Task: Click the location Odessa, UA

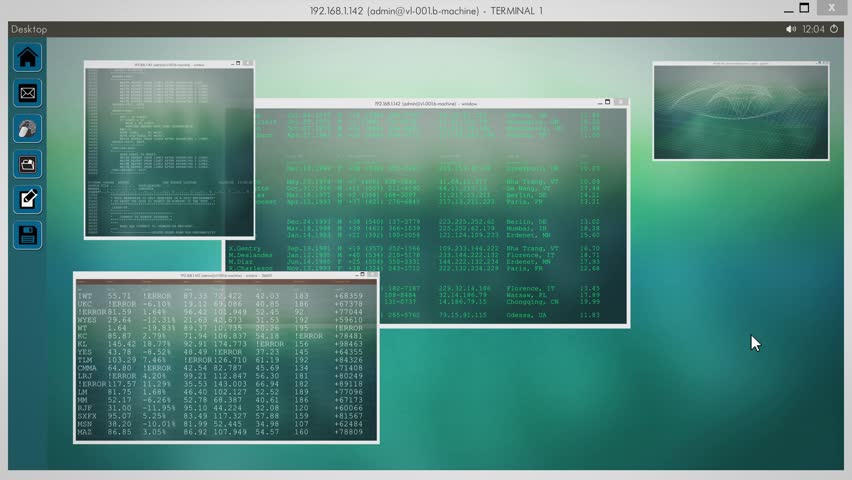Action: pyautogui.click(x=529, y=315)
